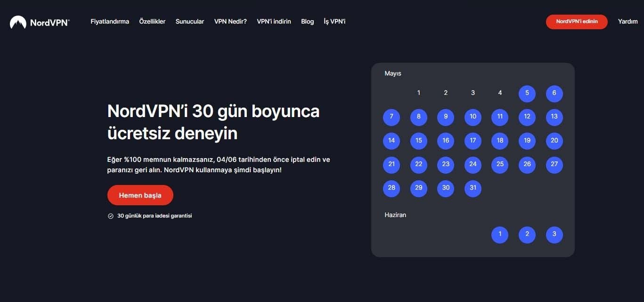The image size is (644, 302).
Task: Click the day 18 circle
Action: tap(500, 141)
